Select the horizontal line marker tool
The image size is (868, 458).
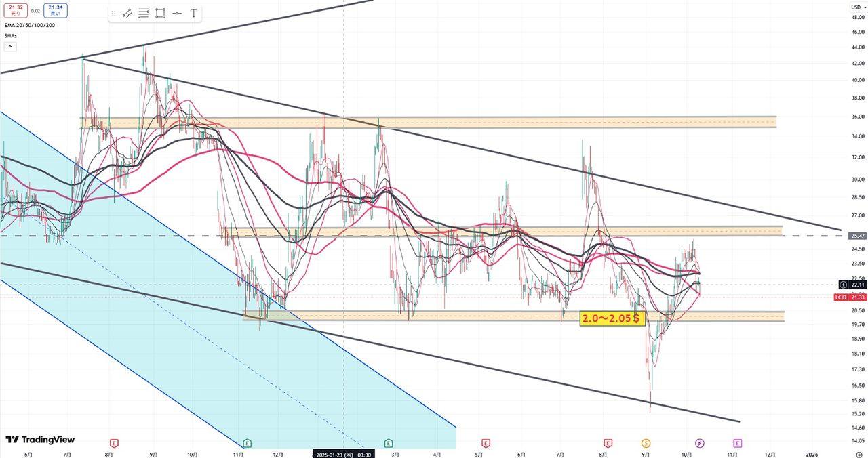pyautogui.click(x=177, y=14)
